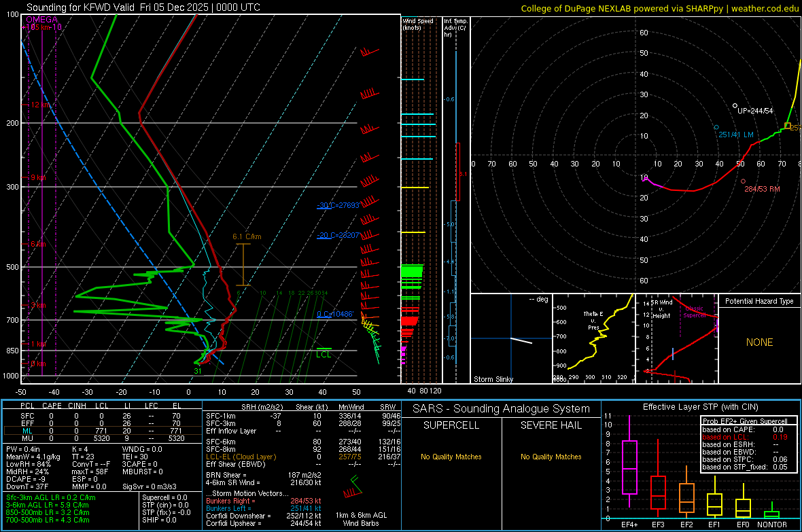The image size is (802, 532).
Task: Click the '-20 C=23207'' height label
Action: tap(338, 235)
